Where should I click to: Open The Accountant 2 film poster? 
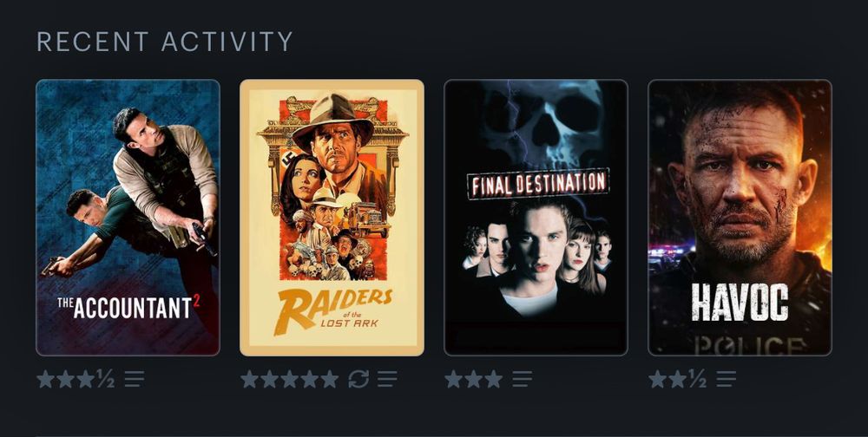[x=128, y=218]
